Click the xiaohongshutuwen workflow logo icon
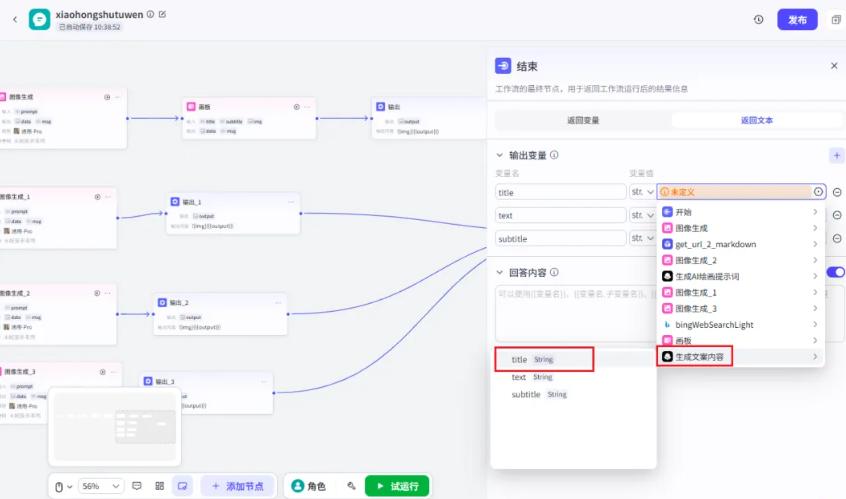This screenshot has height=499, width=846. [x=39, y=19]
